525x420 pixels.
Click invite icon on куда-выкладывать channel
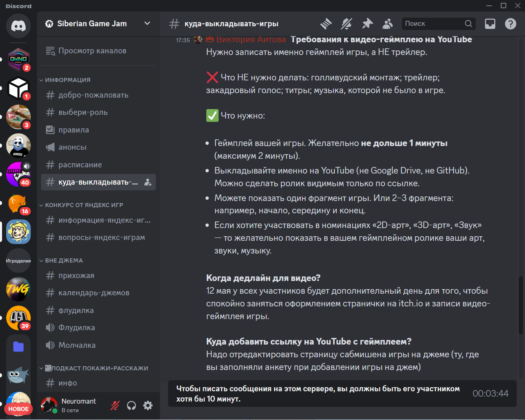(148, 183)
